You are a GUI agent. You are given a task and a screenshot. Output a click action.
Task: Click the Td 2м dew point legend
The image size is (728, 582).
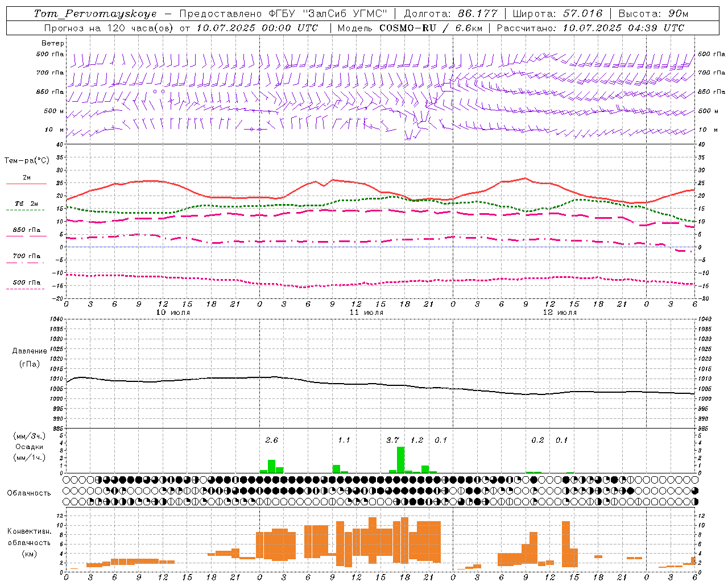coord(26,203)
